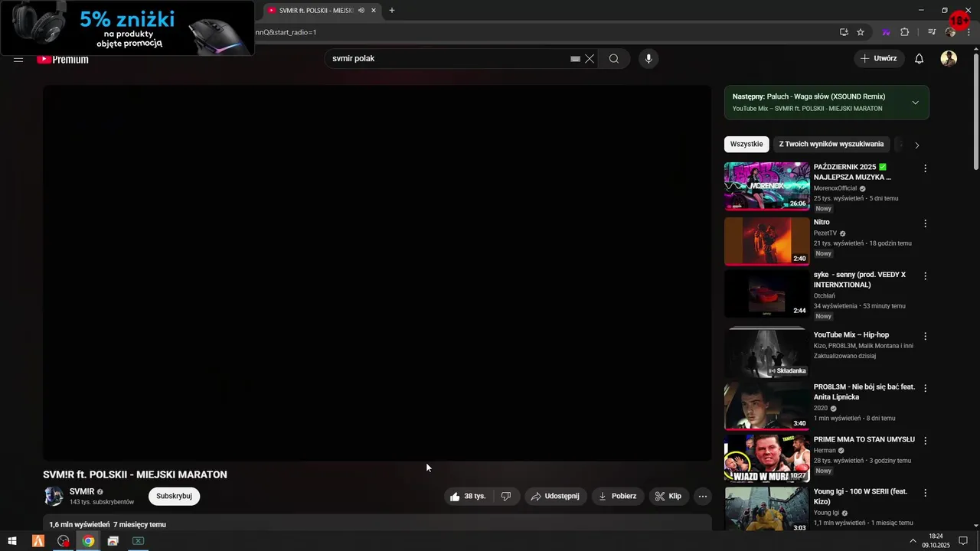The height and width of the screenshot is (551, 980).
Task: Open the purple extension in Chrome toolbar
Action: (x=886, y=32)
